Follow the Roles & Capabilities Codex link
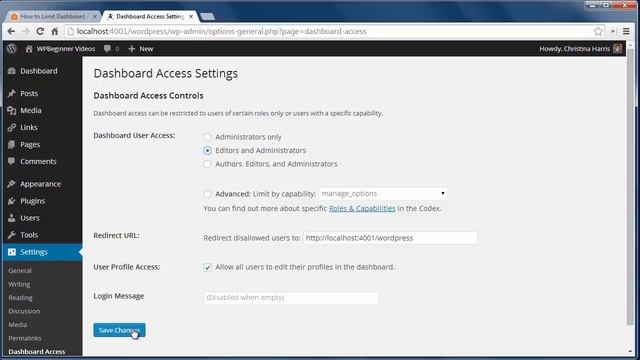The height and width of the screenshot is (360, 640). tap(362, 208)
